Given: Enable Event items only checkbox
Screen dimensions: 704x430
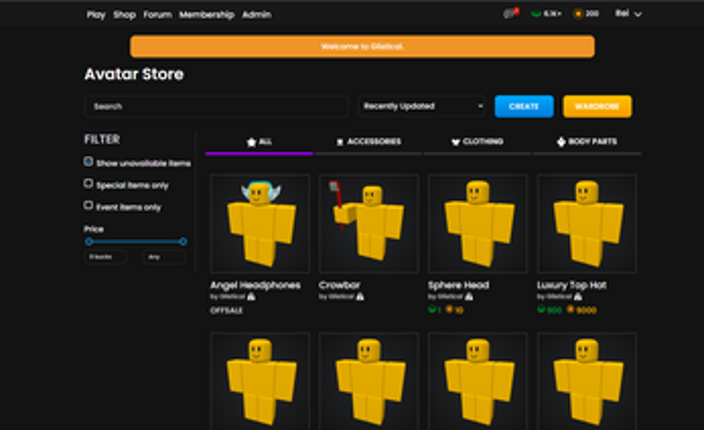Looking at the screenshot, I should point(89,205).
